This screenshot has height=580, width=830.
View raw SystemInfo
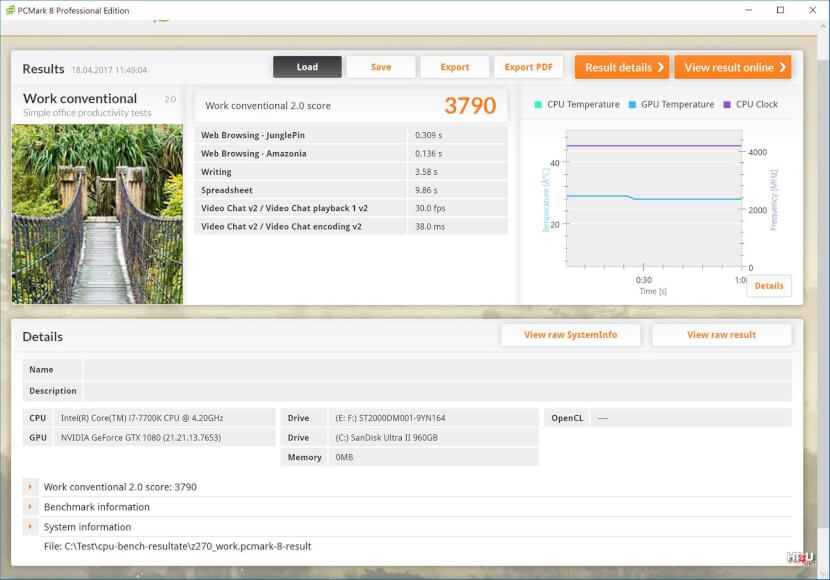click(x=571, y=335)
